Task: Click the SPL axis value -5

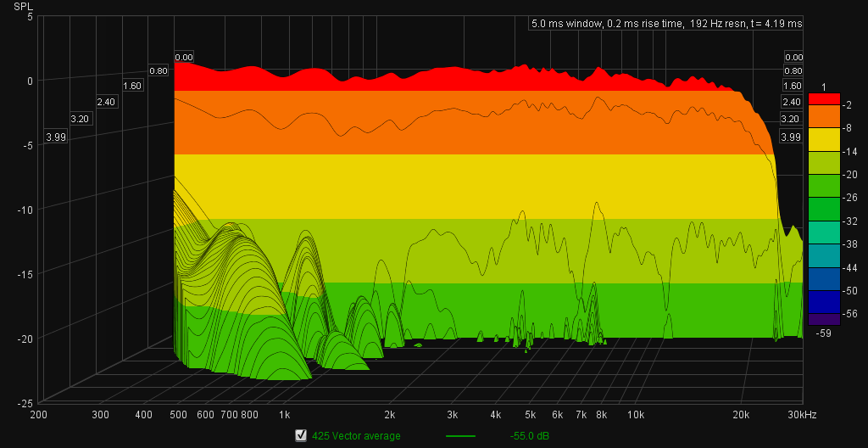Action: (x=27, y=145)
